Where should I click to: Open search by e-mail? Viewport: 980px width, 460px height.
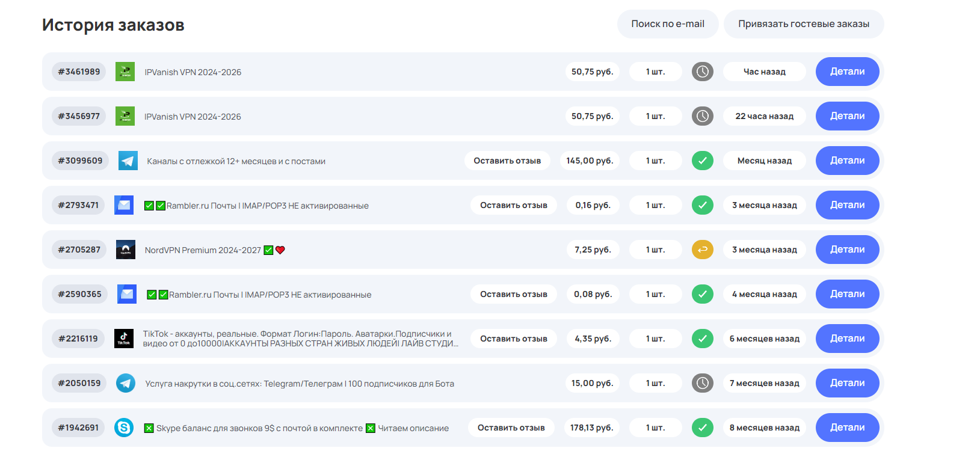click(667, 24)
